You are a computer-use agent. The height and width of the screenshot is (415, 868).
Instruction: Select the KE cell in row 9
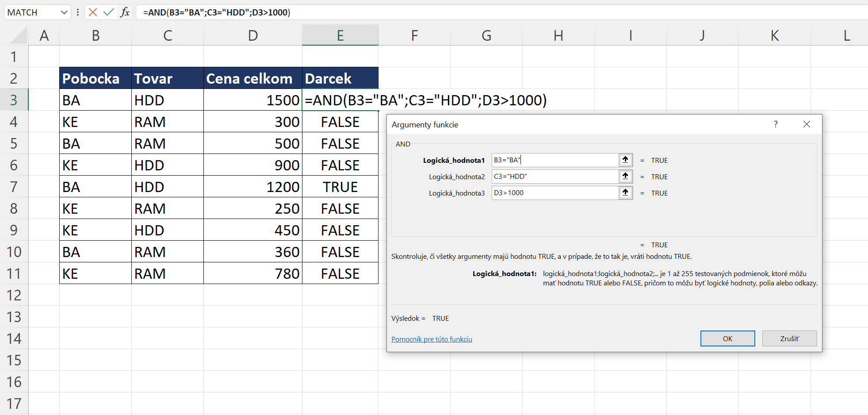pyautogui.click(x=96, y=230)
